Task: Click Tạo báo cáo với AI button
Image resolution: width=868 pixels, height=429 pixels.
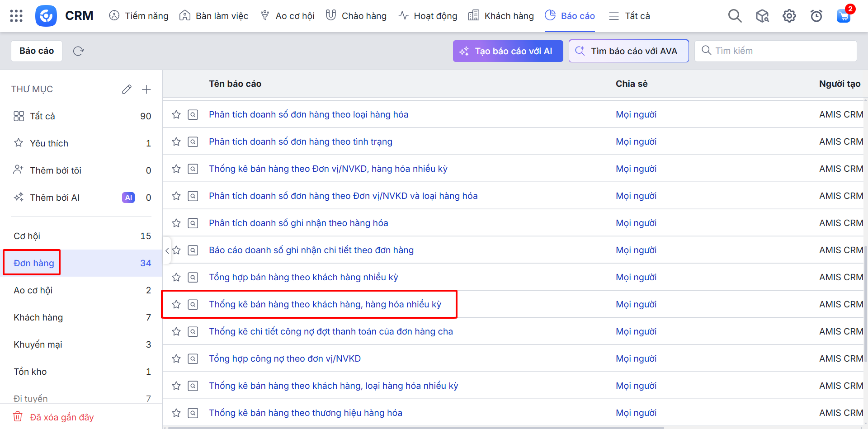Action: pos(508,51)
